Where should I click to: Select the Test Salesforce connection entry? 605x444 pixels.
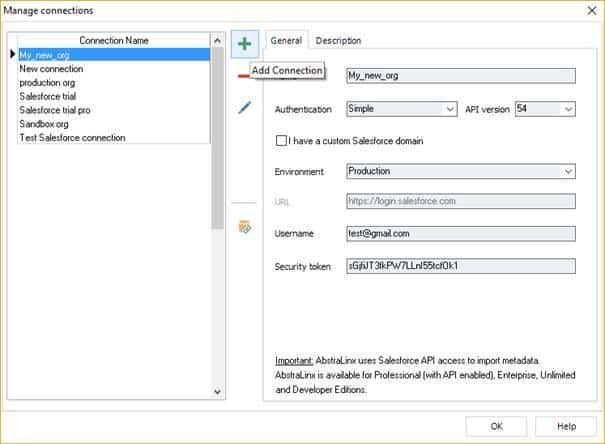[72, 138]
